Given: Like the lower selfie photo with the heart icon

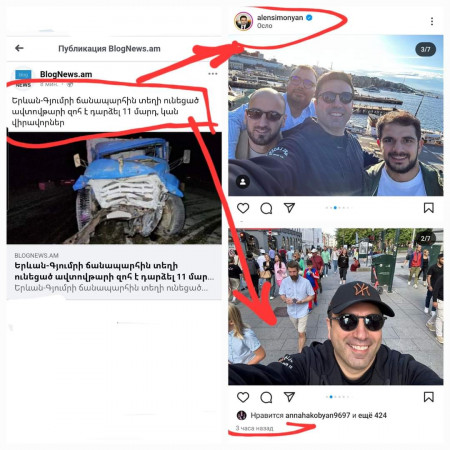Looking at the screenshot, I should tap(243, 397).
